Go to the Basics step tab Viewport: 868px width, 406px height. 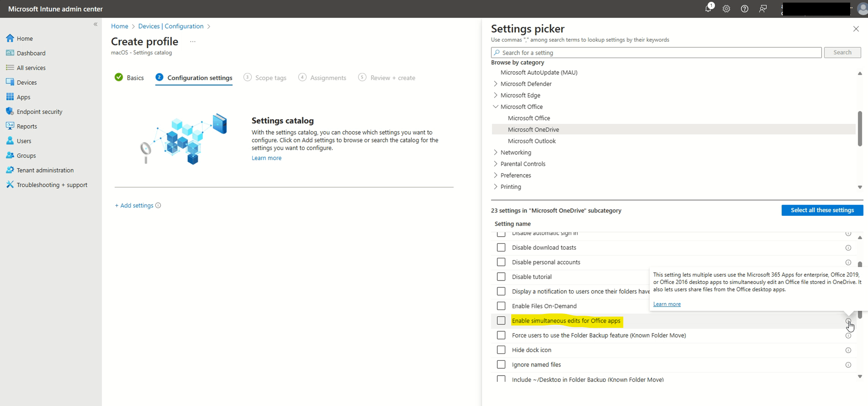tap(129, 78)
